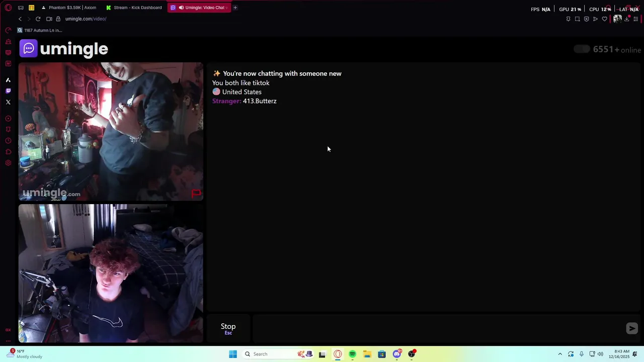
Task: Open File Explorer from the taskbar
Action: tap(367, 354)
